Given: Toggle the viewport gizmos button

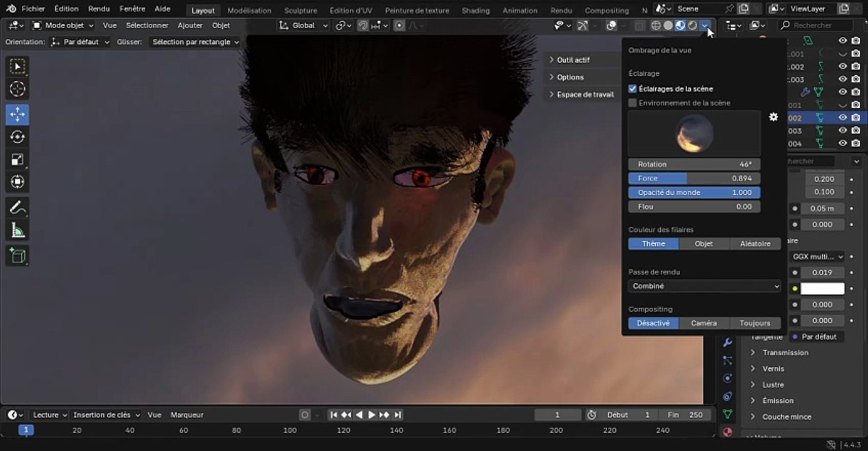Looking at the screenshot, I should click(x=583, y=26).
